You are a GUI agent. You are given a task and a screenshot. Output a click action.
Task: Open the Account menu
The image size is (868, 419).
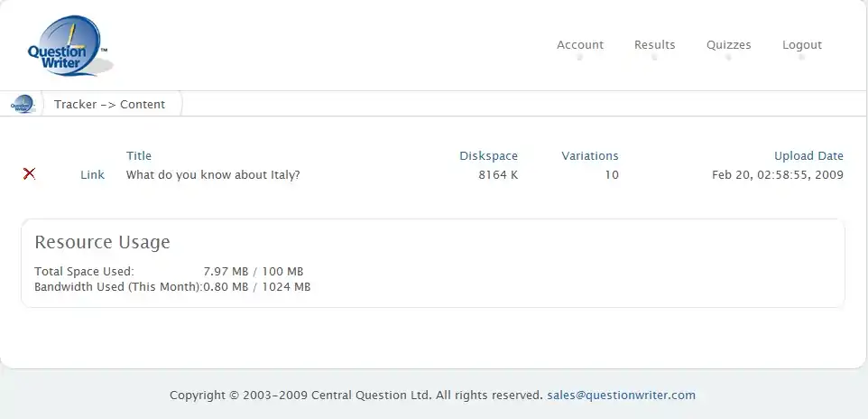(x=579, y=45)
